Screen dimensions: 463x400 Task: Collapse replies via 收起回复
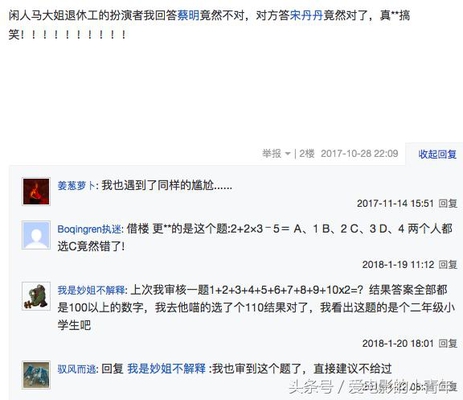[x=437, y=154]
